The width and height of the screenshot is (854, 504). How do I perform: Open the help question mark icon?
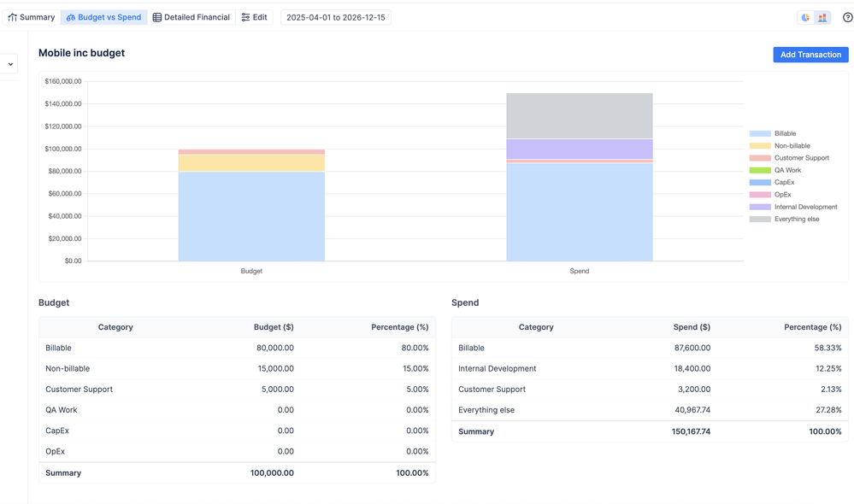pyautogui.click(x=847, y=17)
